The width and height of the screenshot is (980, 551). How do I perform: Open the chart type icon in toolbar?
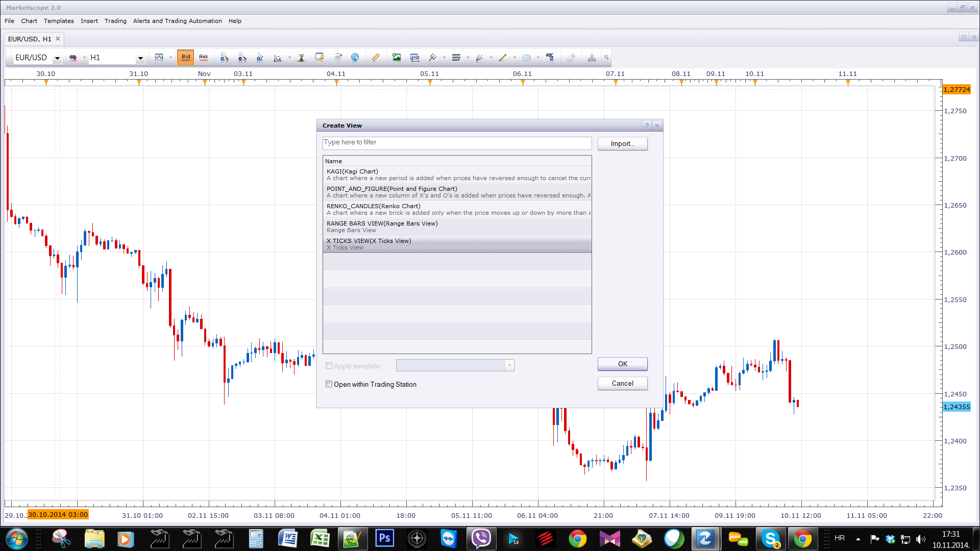(159, 58)
